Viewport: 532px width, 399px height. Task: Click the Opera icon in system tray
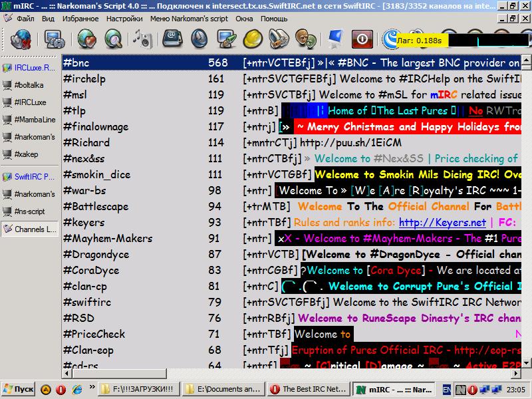point(472,390)
